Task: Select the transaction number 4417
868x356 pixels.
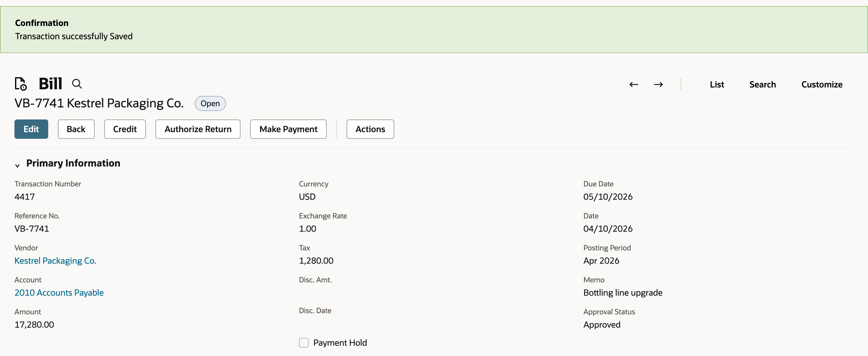Action: (x=25, y=196)
